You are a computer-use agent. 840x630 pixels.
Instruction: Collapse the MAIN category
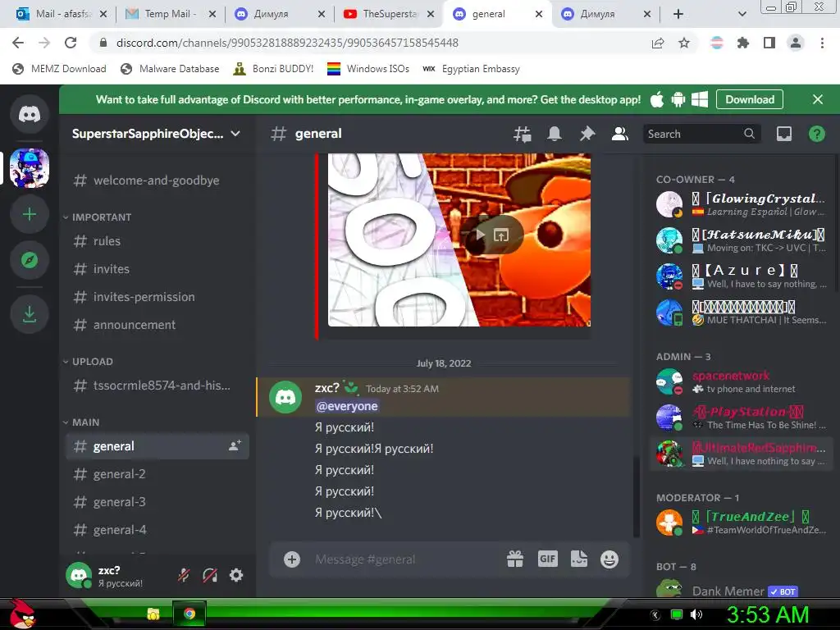[81, 422]
